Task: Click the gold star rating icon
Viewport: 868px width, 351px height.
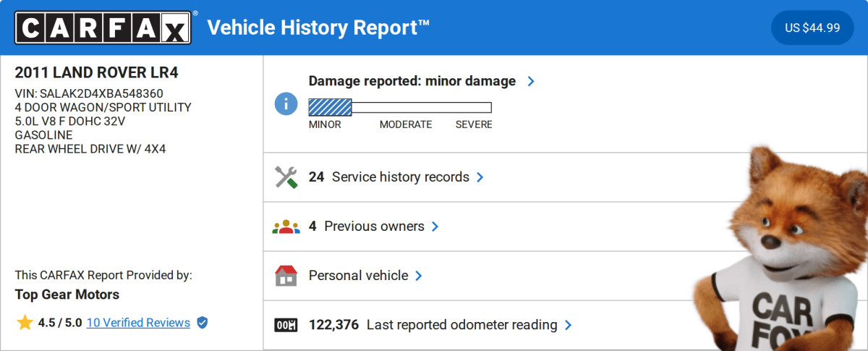Action: tap(25, 323)
